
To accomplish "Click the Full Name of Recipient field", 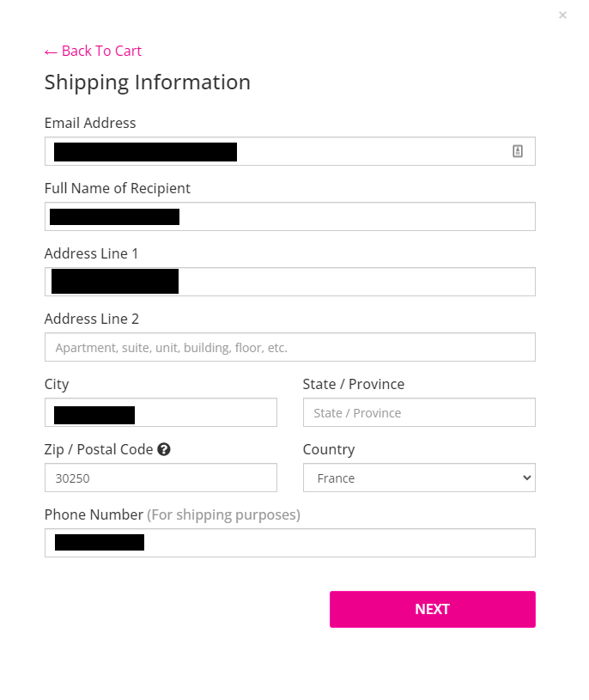I will tap(343, 216).
